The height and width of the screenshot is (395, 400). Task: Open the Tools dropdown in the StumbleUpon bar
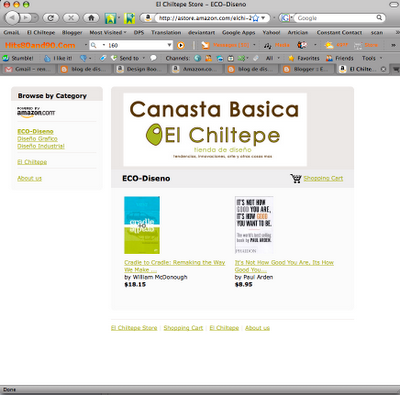coord(372,58)
